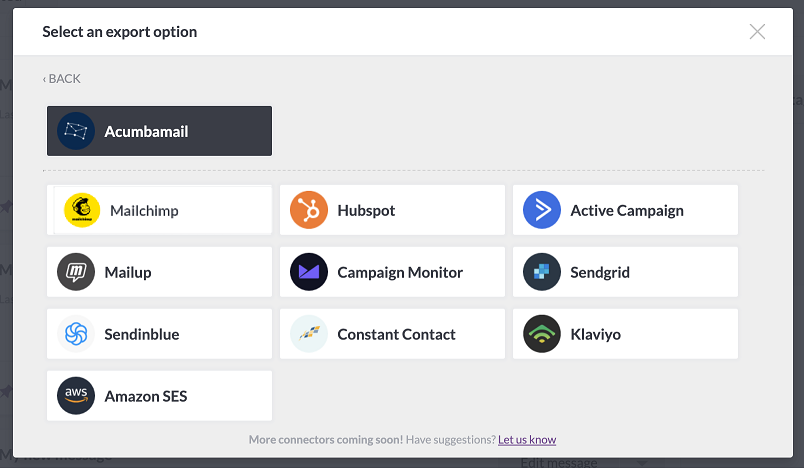Click the Constant Contact logo icon
Image resolution: width=804 pixels, height=468 pixels.
[309, 334]
